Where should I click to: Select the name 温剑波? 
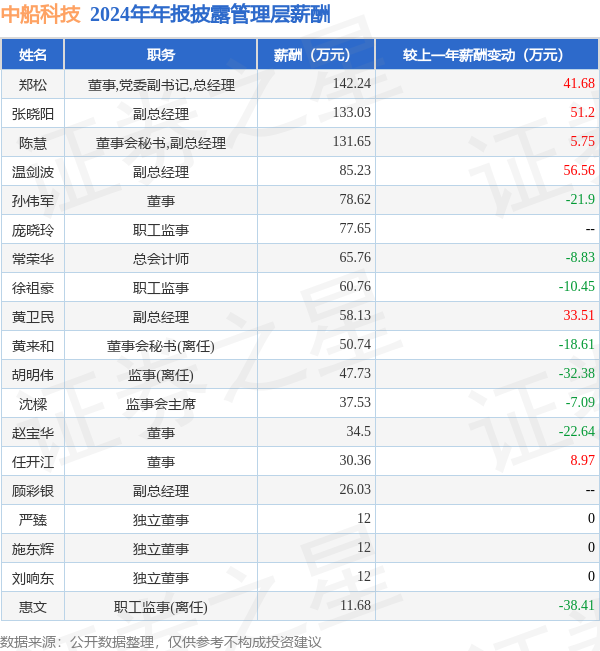(x=33, y=172)
